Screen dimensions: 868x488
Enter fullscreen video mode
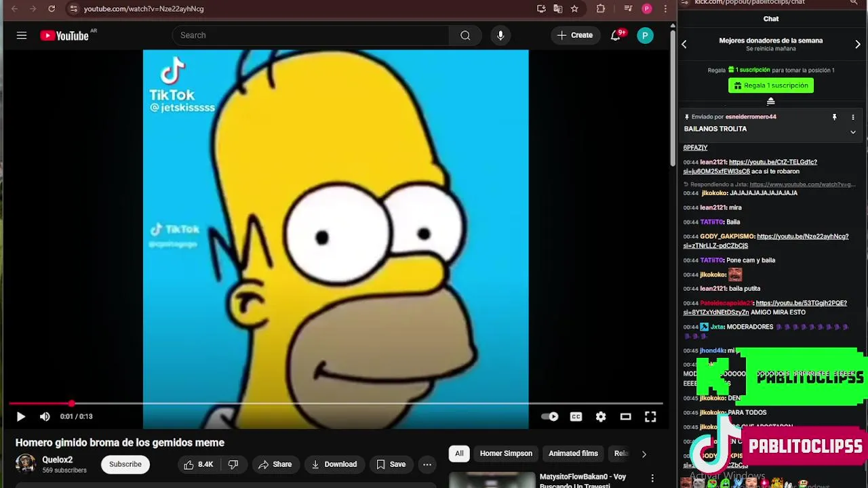(650, 417)
